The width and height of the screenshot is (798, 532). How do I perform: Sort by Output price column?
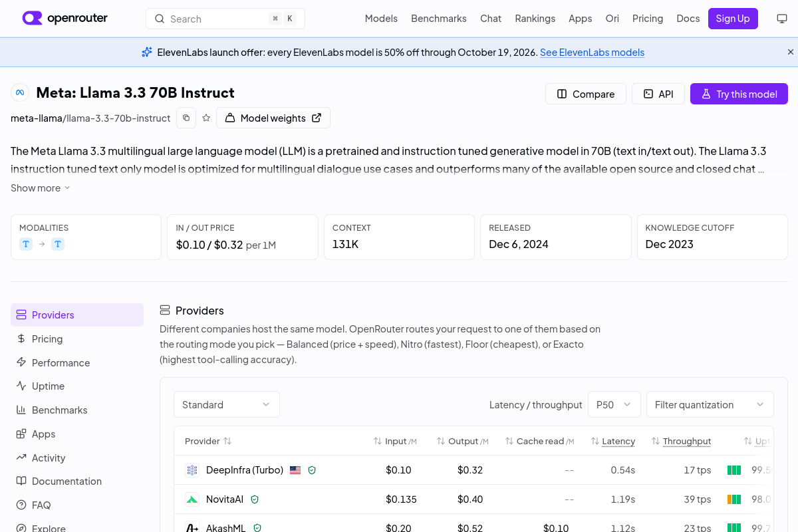(462, 441)
